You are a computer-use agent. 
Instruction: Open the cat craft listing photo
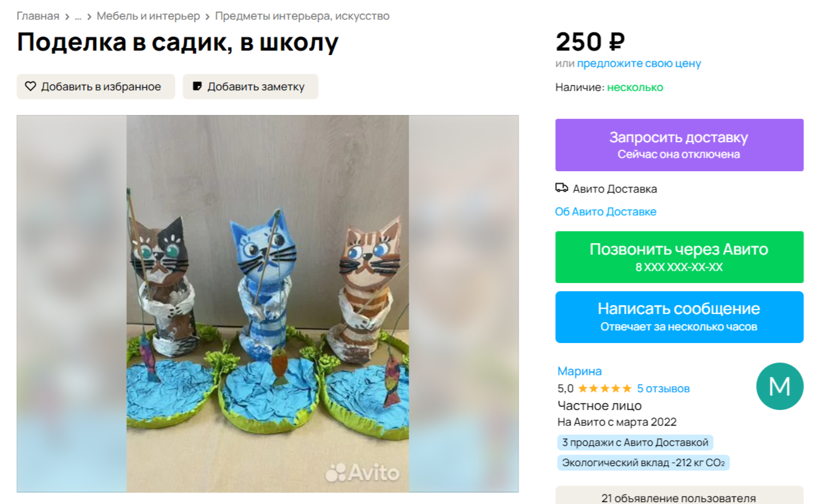268,304
